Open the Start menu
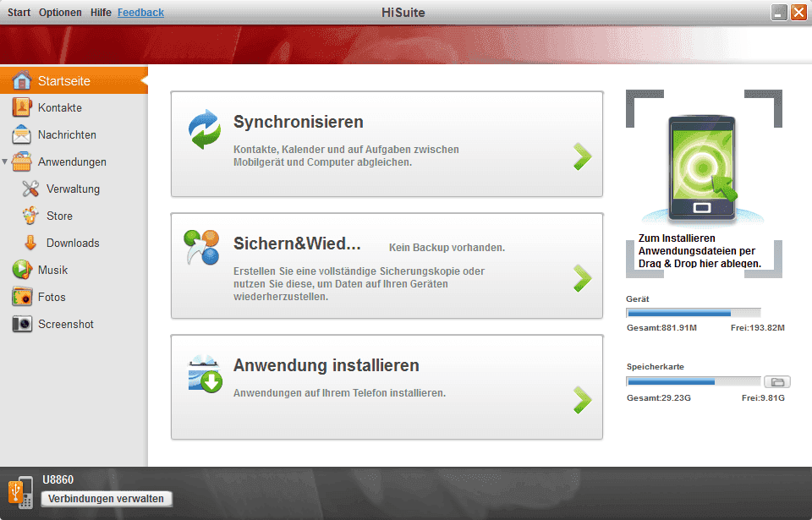Image resolution: width=812 pixels, height=520 pixels. pos(19,13)
